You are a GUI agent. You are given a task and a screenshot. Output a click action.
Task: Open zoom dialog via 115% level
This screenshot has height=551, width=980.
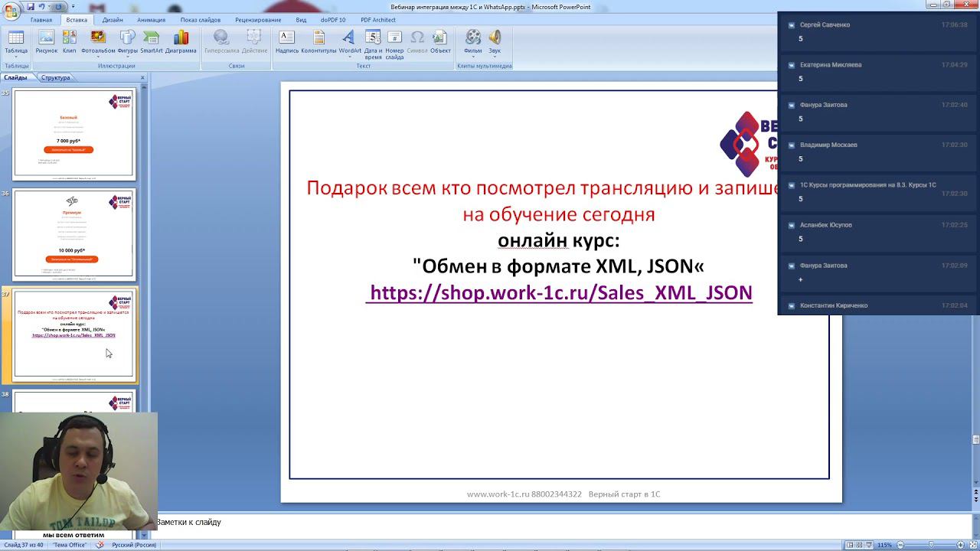[x=884, y=545]
